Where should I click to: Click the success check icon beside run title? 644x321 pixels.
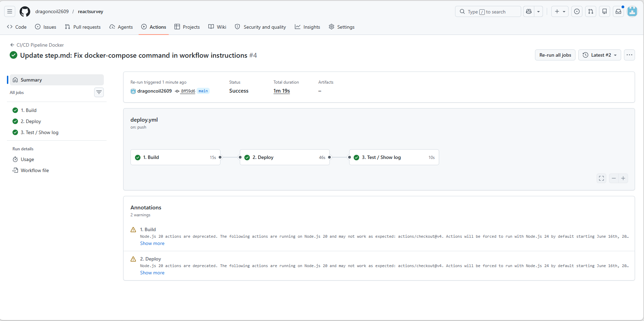(13, 55)
